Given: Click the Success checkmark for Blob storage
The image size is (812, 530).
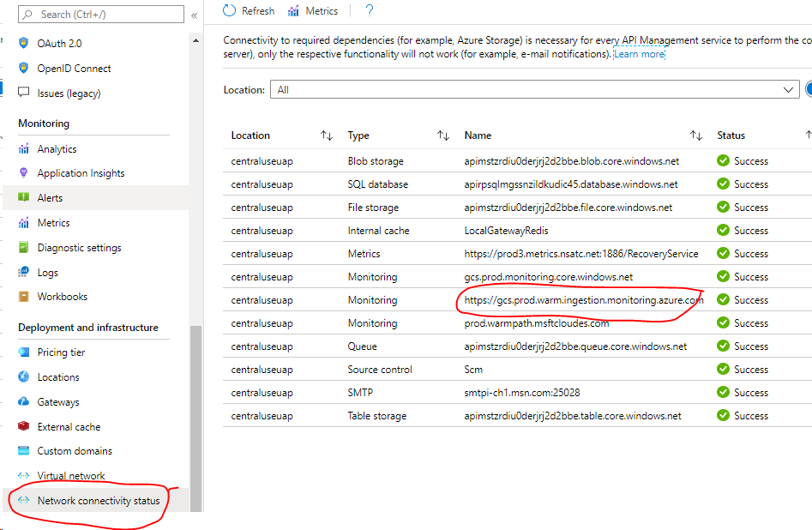Looking at the screenshot, I should pyautogui.click(x=723, y=160).
